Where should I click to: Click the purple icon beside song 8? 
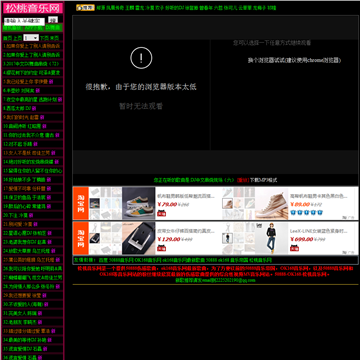[34, 108]
